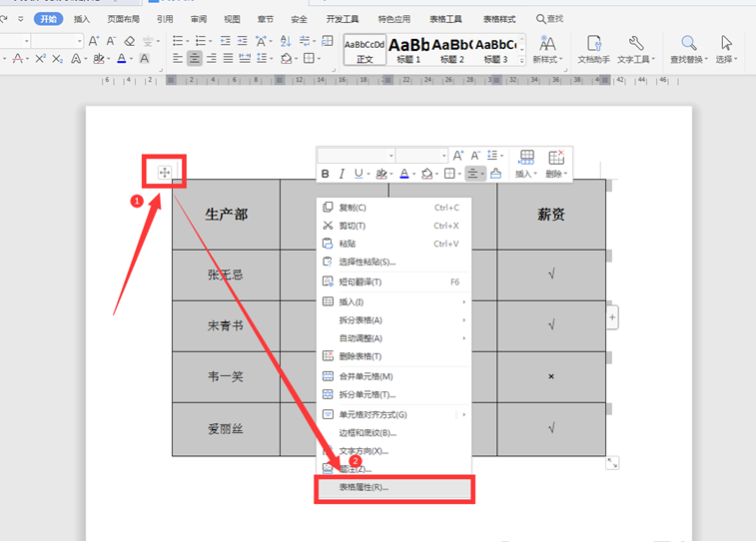Image resolution: width=756 pixels, height=542 pixels.
Task: Click the redo icon at top left
Action: pos(4,19)
